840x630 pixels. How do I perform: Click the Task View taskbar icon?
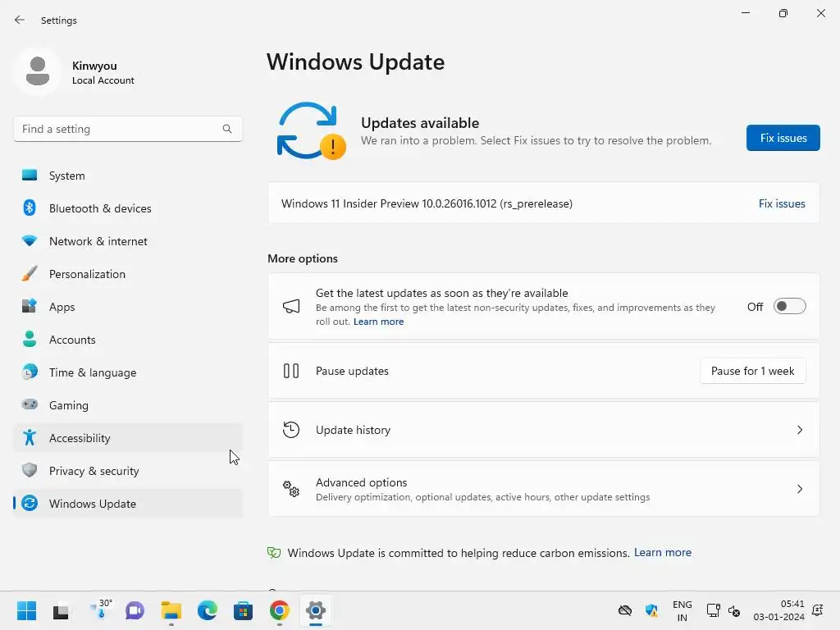(x=61, y=611)
